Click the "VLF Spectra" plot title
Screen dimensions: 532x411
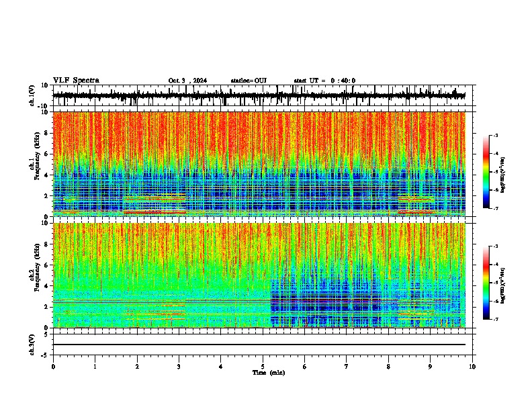[x=76, y=81]
